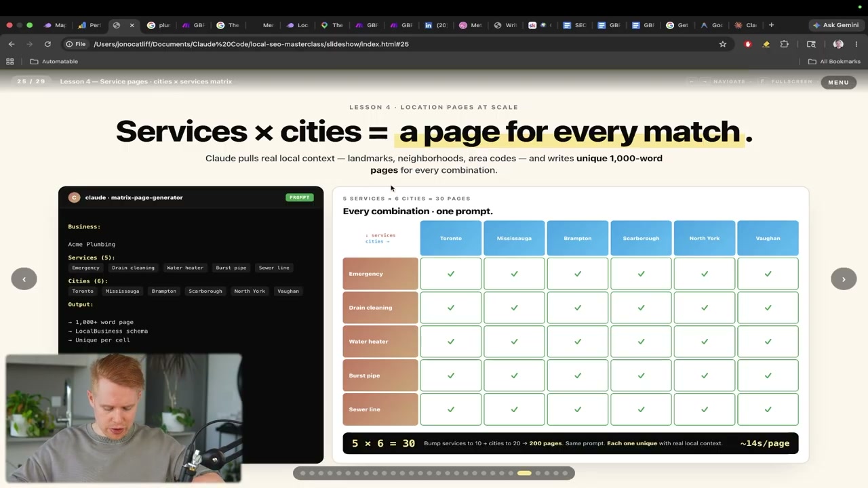The height and width of the screenshot is (488, 868).
Task: Click the North York column header in matrix
Action: click(x=705, y=238)
